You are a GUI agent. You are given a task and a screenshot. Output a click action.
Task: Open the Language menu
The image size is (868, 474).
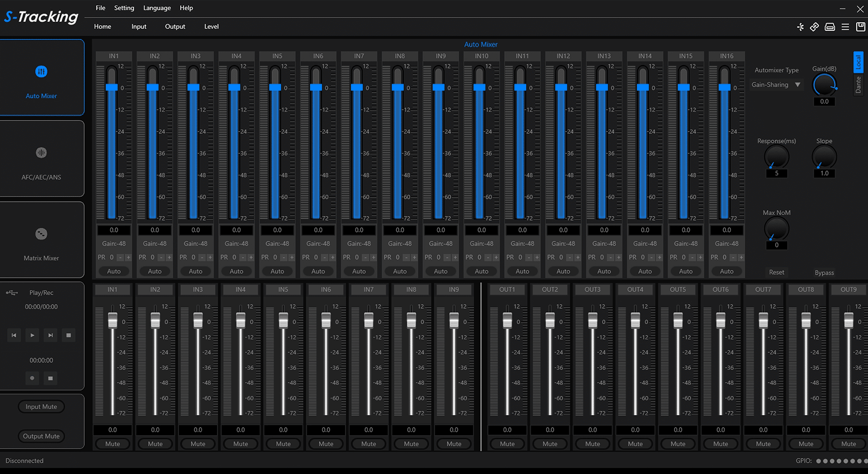pyautogui.click(x=157, y=8)
